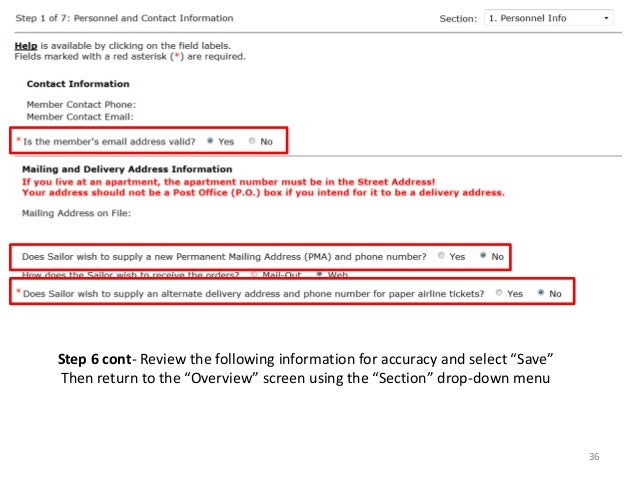638x479 pixels.
Task: Click the 'Is the member's email address valid?' label
Action: [109, 142]
